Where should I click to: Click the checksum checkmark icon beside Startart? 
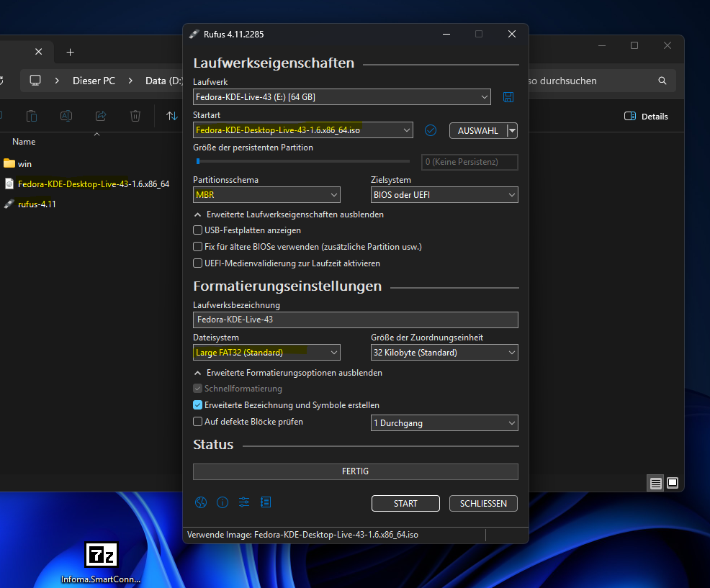click(431, 130)
